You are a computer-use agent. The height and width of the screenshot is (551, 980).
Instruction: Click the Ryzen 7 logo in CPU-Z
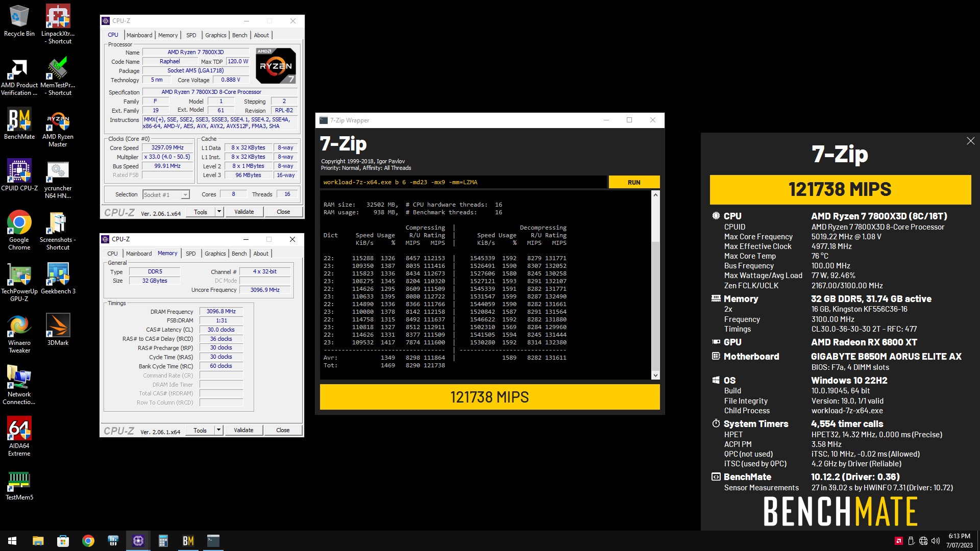coord(276,66)
